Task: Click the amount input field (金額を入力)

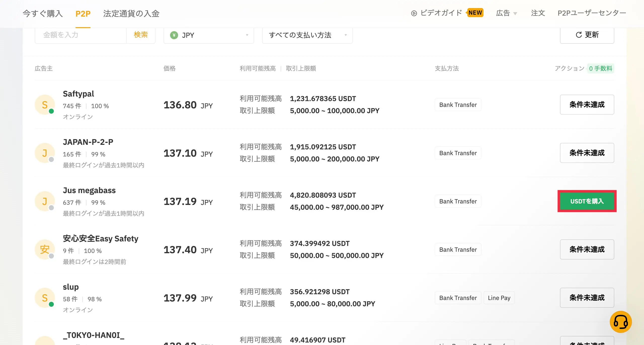Action: point(80,35)
